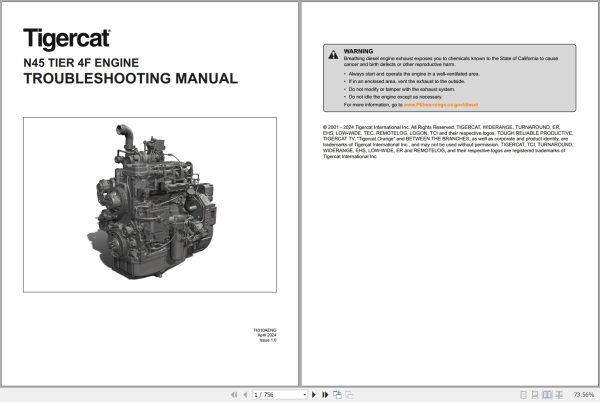Viewport: 600px width, 402px height.
Task: Click the Tigercat logo
Action: 67,39
